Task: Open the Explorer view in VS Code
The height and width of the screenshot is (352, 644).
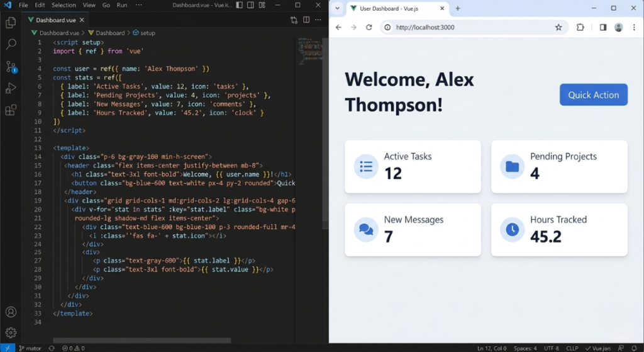Action: 11,23
